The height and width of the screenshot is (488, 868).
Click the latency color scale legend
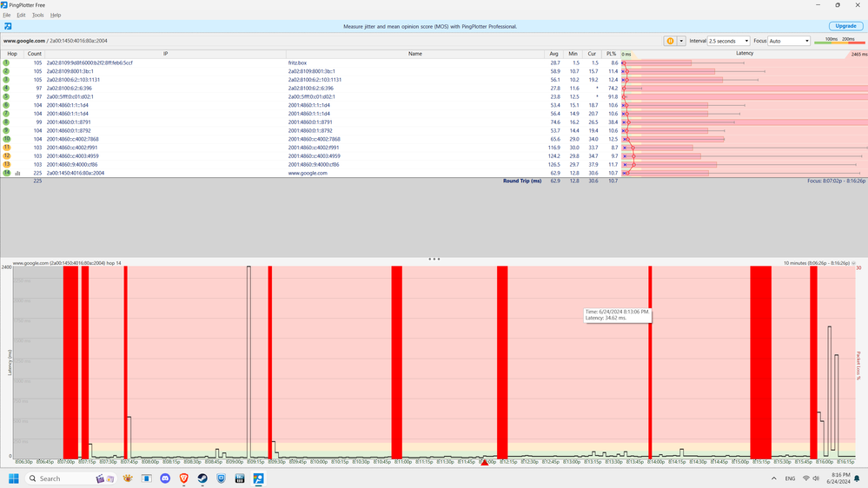839,41
